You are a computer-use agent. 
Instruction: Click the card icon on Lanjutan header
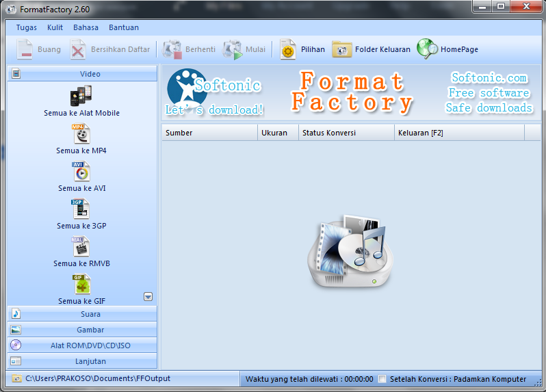point(16,361)
